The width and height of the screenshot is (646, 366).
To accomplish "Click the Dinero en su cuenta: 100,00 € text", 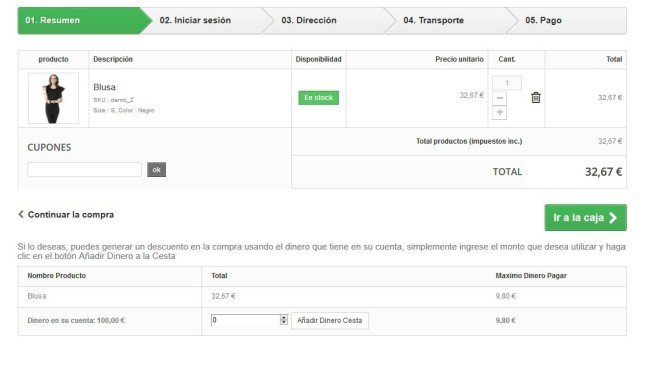I will [x=76, y=321].
